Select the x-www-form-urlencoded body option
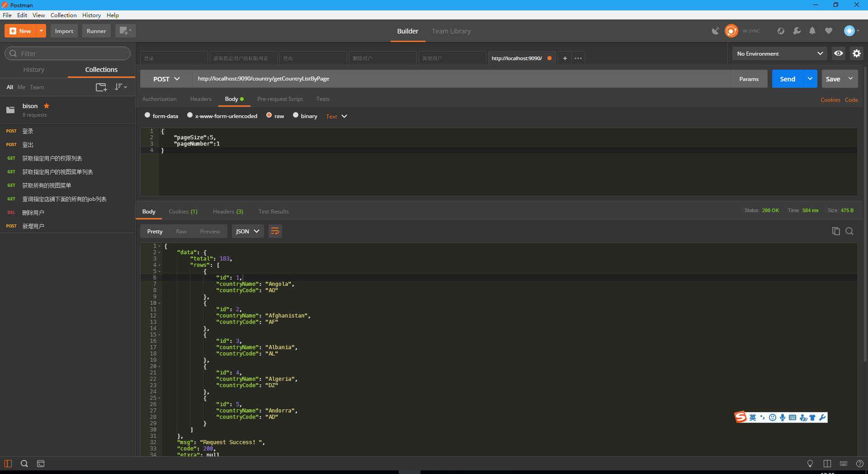 coord(190,115)
